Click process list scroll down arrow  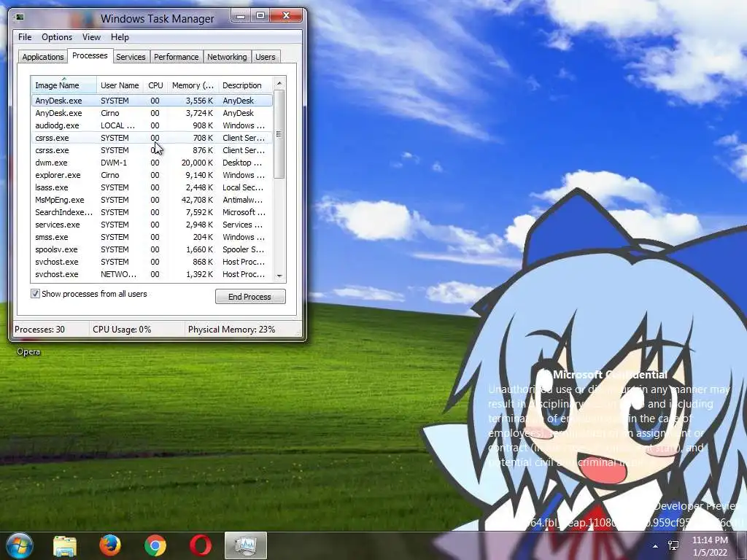click(x=279, y=276)
